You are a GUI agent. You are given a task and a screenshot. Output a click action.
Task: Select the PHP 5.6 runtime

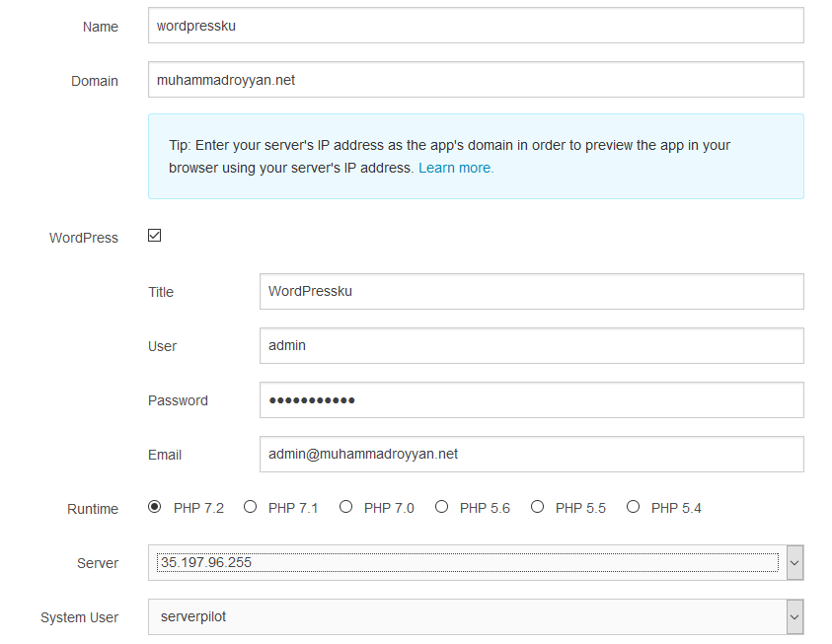tap(441, 506)
